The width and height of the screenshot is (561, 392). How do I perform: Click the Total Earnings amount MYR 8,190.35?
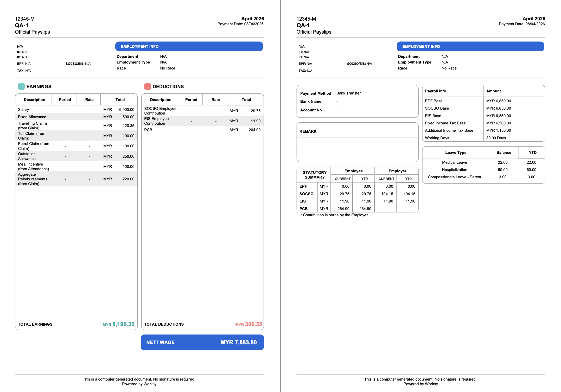click(119, 324)
